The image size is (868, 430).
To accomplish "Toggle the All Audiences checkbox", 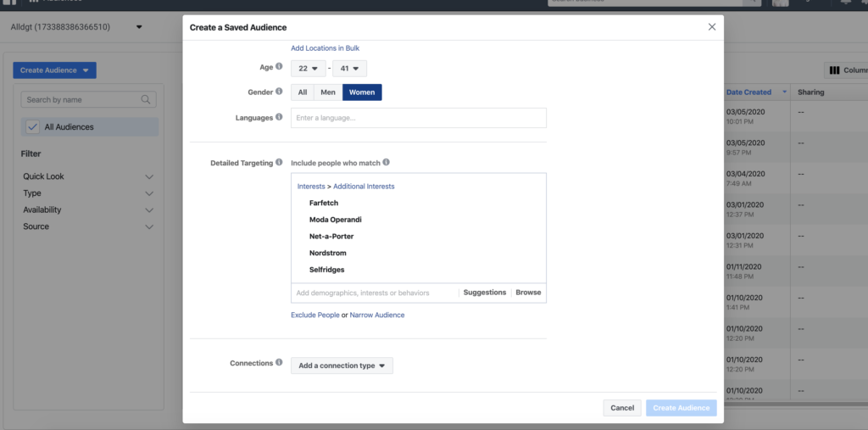I will coord(33,127).
